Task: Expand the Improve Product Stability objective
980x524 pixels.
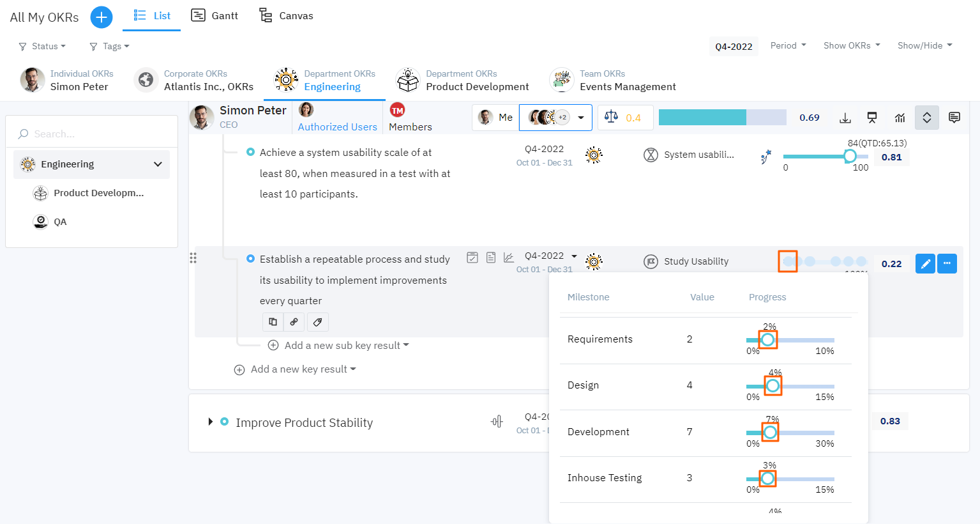Action: coord(210,422)
